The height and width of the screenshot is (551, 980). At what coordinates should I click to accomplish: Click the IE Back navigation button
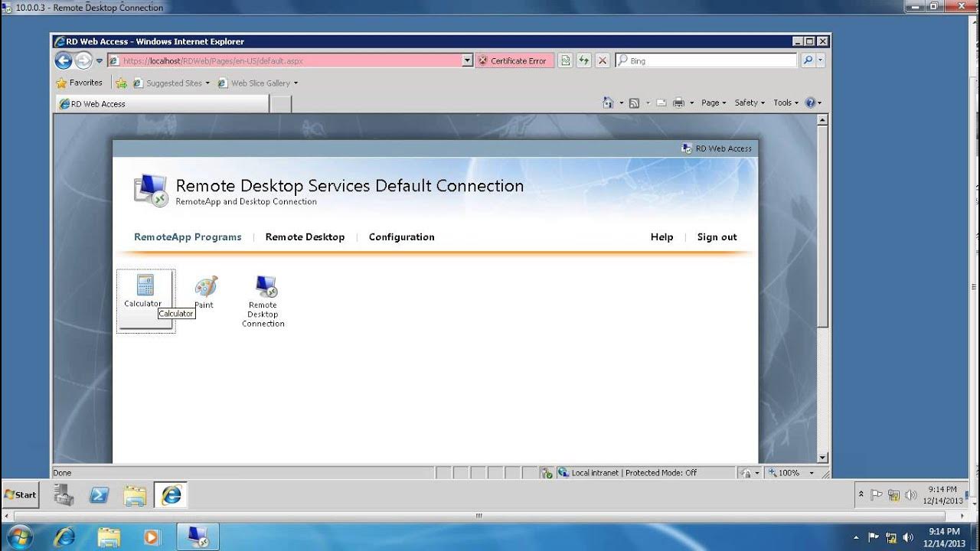click(x=64, y=60)
